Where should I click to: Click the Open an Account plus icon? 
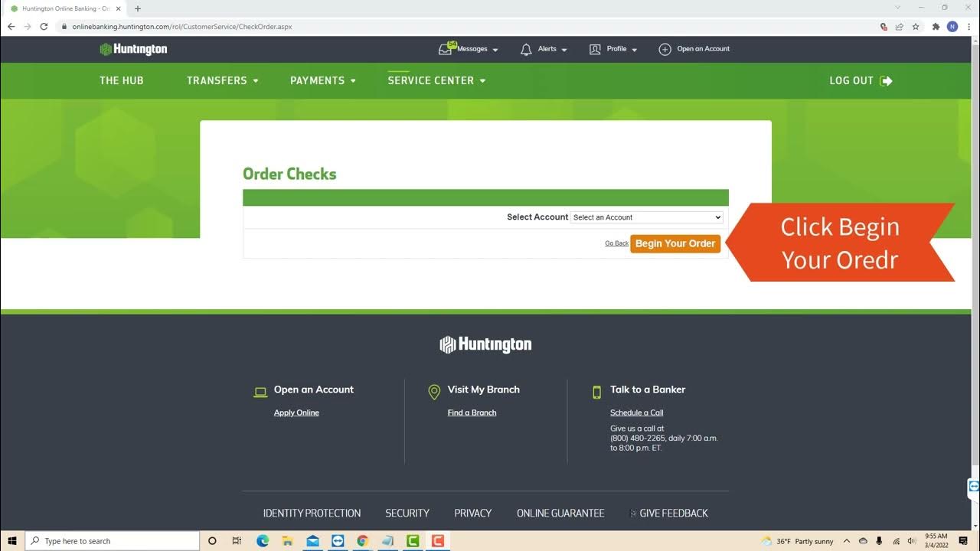(665, 49)
